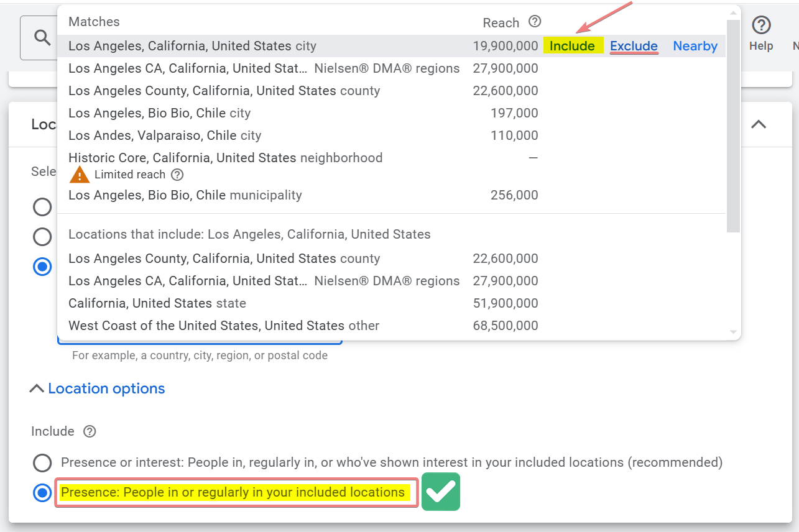Image resolution: width=799 pixels, height=532 pixels.
Task: Click help icon next to Include label
Action: pos(90,431)
